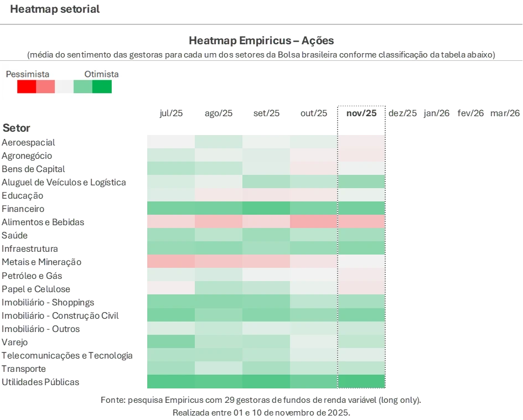Click the Fonte pesquisa Empiricus footnote text
This screenshot has width=523, height=420.
tap(261, 400)
